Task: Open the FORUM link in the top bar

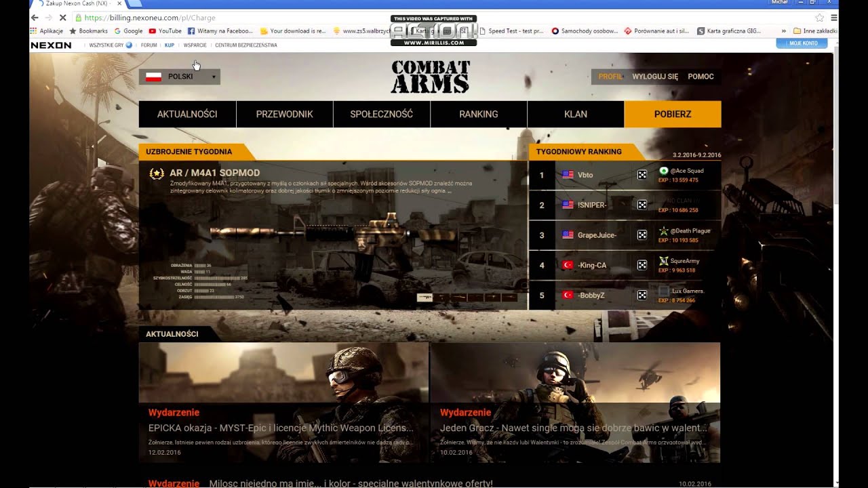Action: click(149, 45)
